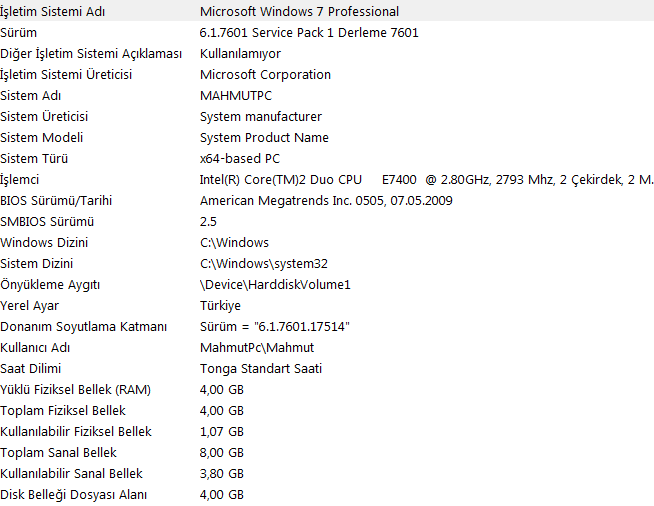The width and height of the screenshot is (654, 506).
Task: Select the İşletim Sistemi Adı row label
Action: click(x=53, y=12)
